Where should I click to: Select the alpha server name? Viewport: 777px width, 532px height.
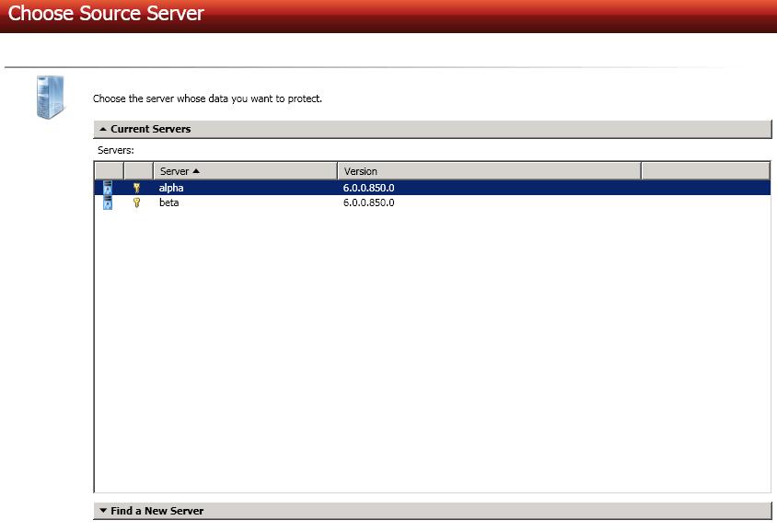[x=171, y=188]
